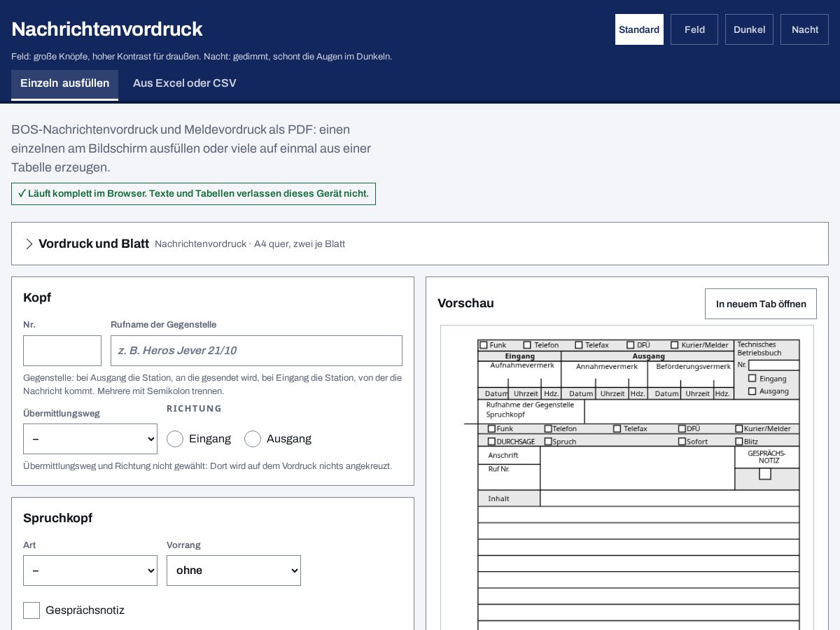Click the RICHTUNG group label
The image size is (840, 630).
[x=194, y=408]
